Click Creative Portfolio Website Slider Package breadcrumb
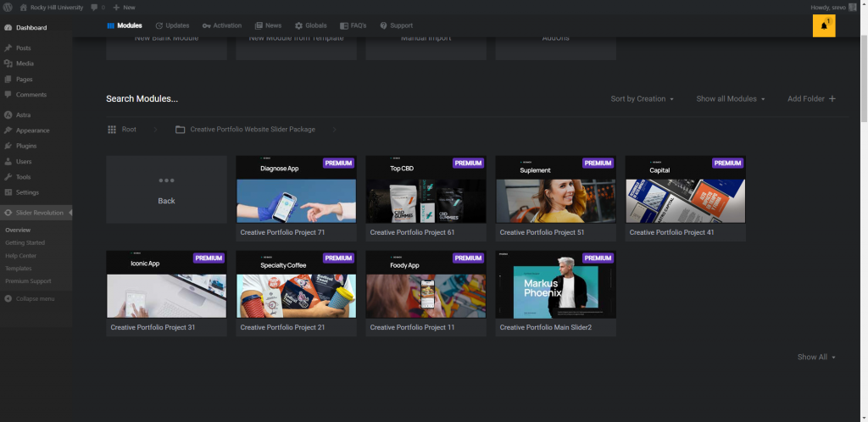The height and width of the screenshot is (422, 868). (x=245, y=130)
